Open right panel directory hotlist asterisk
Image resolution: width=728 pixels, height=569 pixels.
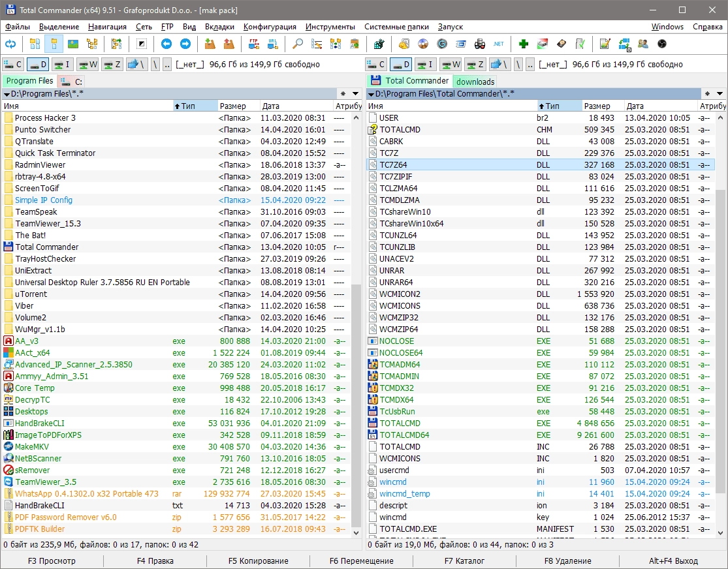[x=706, y=94]
